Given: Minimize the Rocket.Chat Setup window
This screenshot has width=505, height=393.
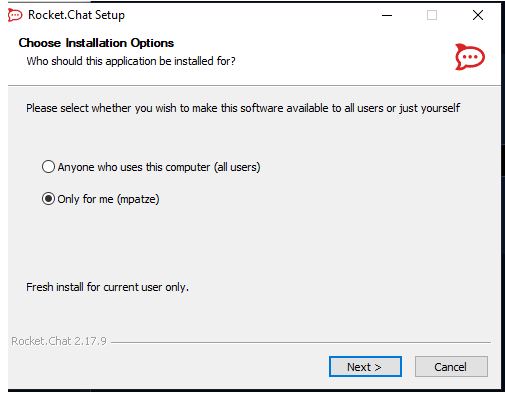Looking at the screenshot, I should click(387, 15).
